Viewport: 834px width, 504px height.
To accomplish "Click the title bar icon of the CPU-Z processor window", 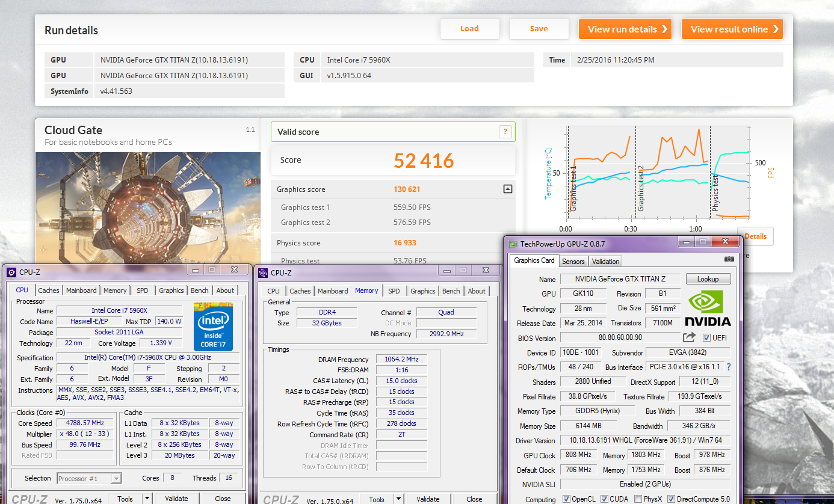I will (11, 272).
